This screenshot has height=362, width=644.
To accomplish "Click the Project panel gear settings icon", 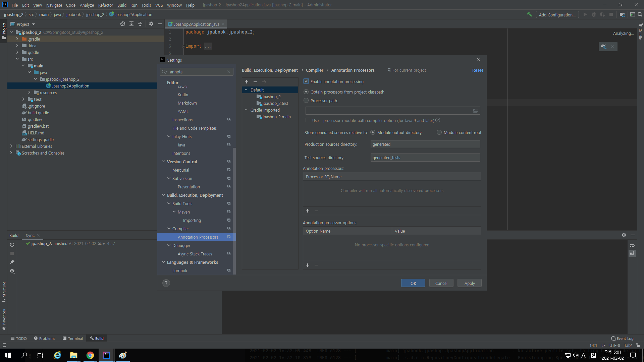I will coord(151,24).
